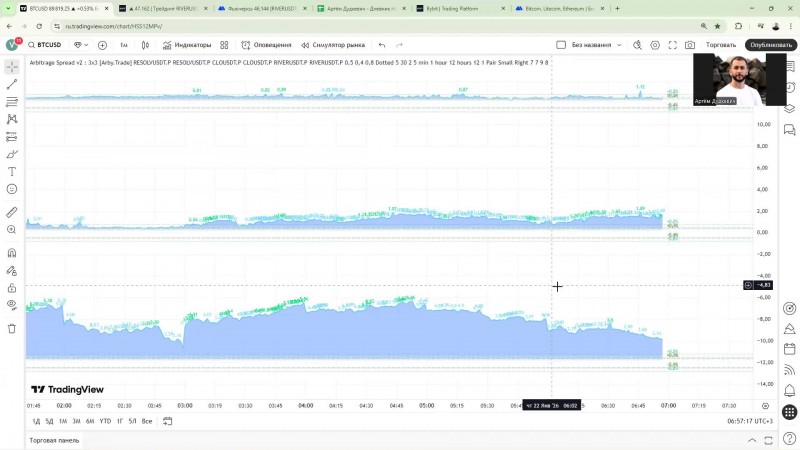800x450 pixels.
Task: Reload the page in browser
Action: click(x=39, y=26)
